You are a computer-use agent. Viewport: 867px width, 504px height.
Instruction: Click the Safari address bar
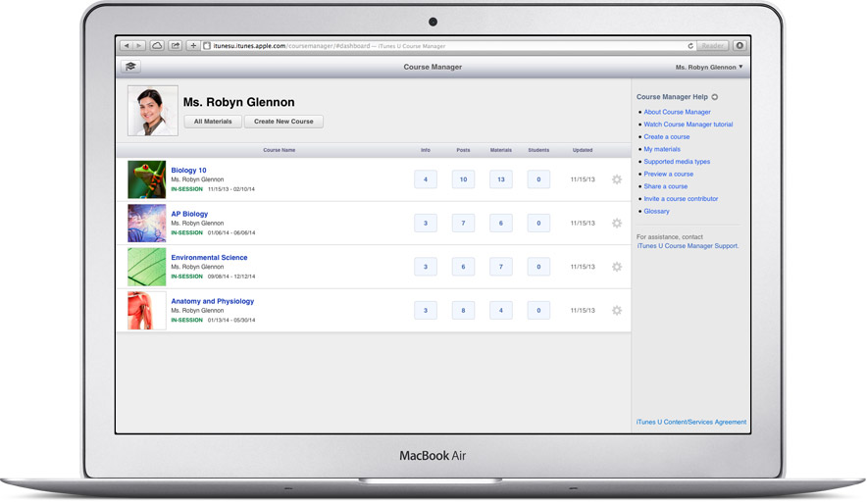click(x=441, y=46)
